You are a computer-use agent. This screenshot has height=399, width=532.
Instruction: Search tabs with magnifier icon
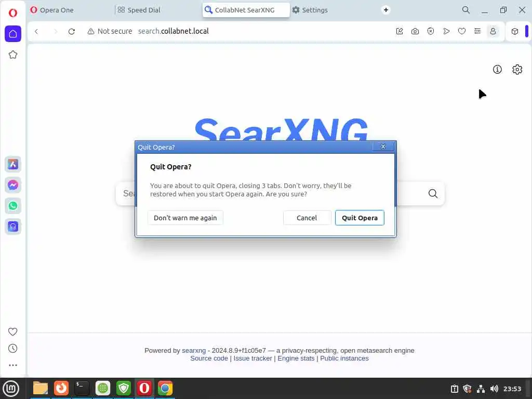(x=466, y=10)
